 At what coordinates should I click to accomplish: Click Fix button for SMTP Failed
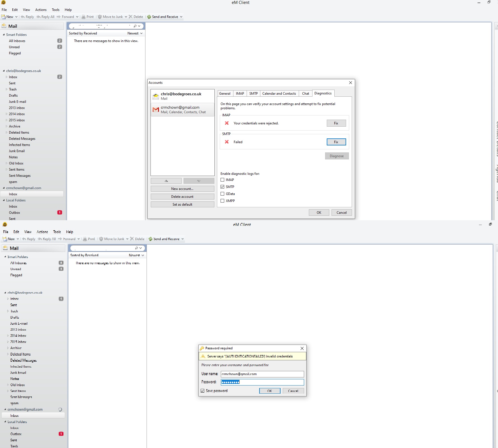tap(336, 142)
